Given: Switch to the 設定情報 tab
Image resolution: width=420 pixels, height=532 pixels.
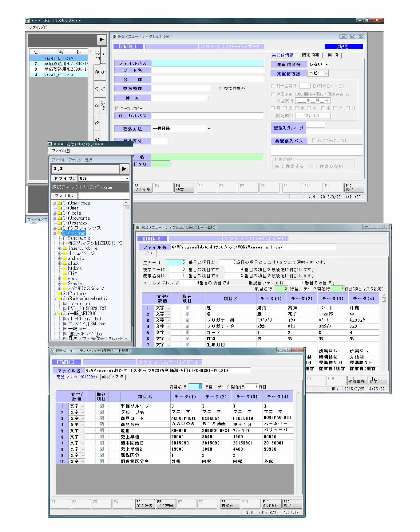Looking at the screenshot, I should click(310, 55).
